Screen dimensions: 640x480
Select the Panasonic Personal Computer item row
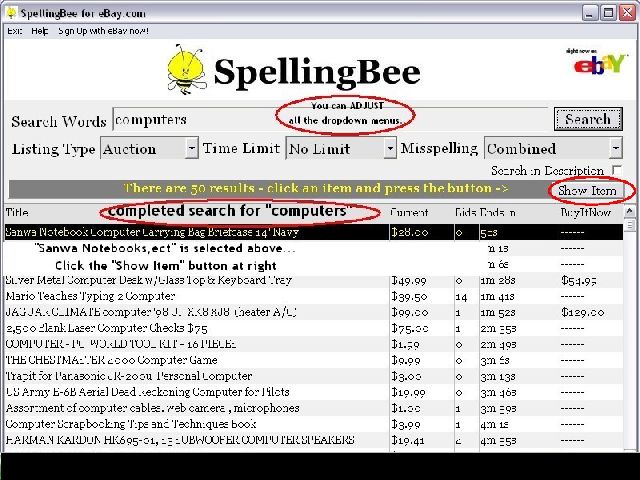pos(313,376)
